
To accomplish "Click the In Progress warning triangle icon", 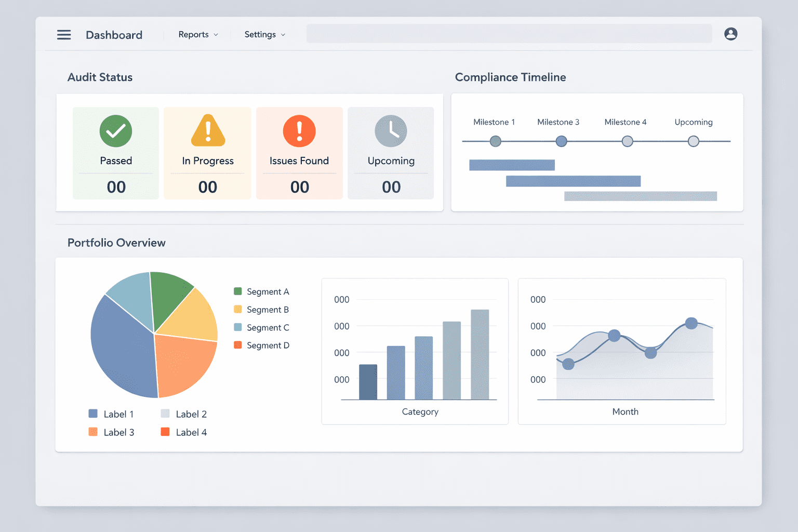I will point(208,131).
